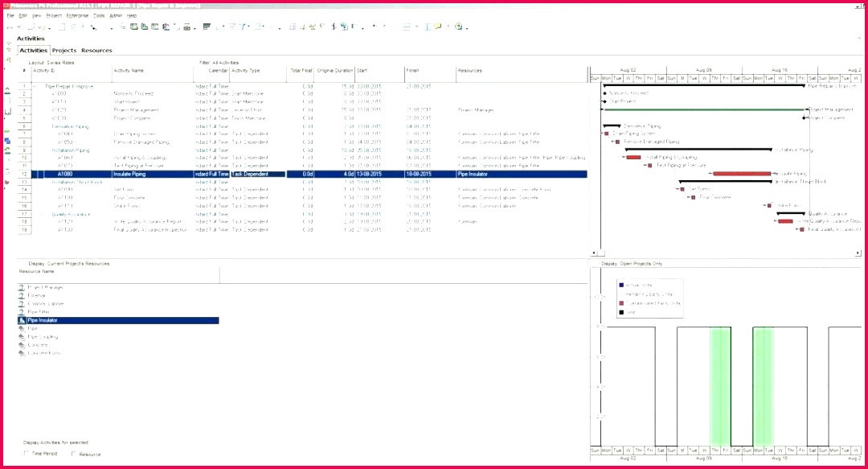Click the Common Laborer resource icon

click(22, 303)
